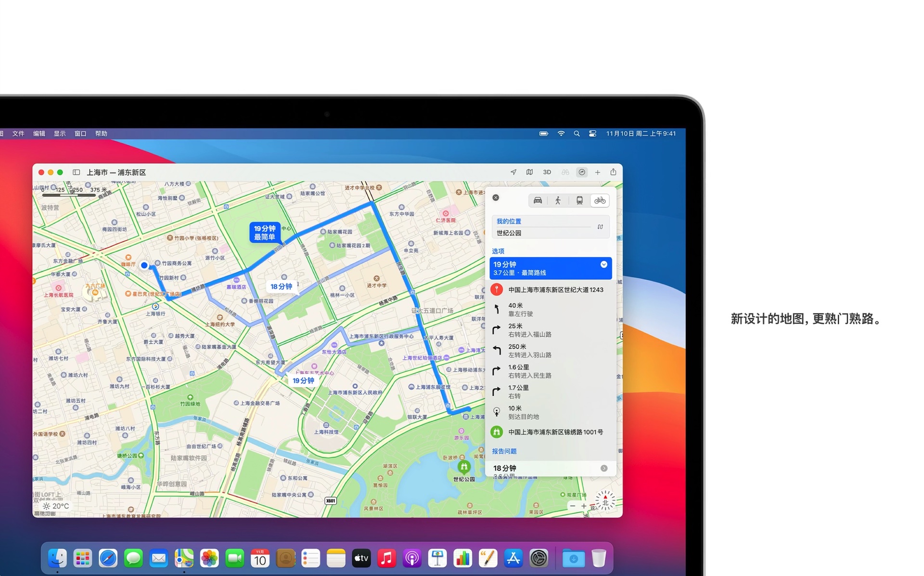Zoom in with the map plus button
The width and height of the screenshot is (924, 576).
[584, 506]
